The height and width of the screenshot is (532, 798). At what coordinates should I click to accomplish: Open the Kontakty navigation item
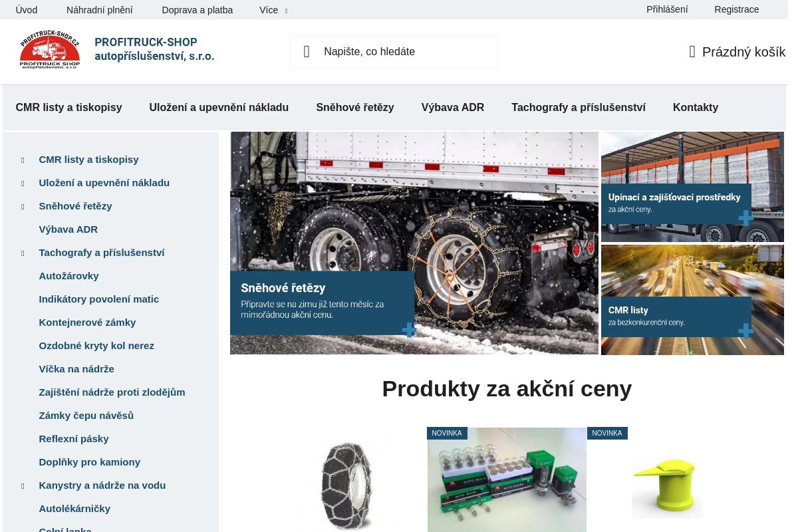[x=695, y=107]
